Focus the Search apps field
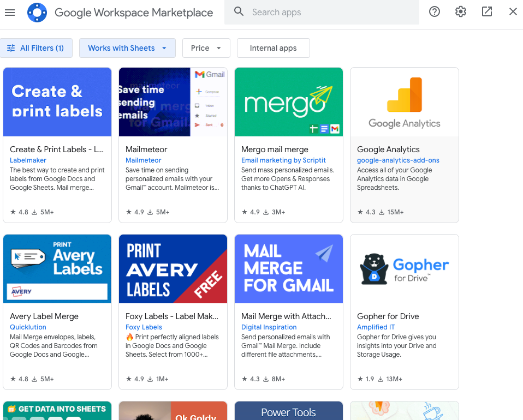 [322, 13]
